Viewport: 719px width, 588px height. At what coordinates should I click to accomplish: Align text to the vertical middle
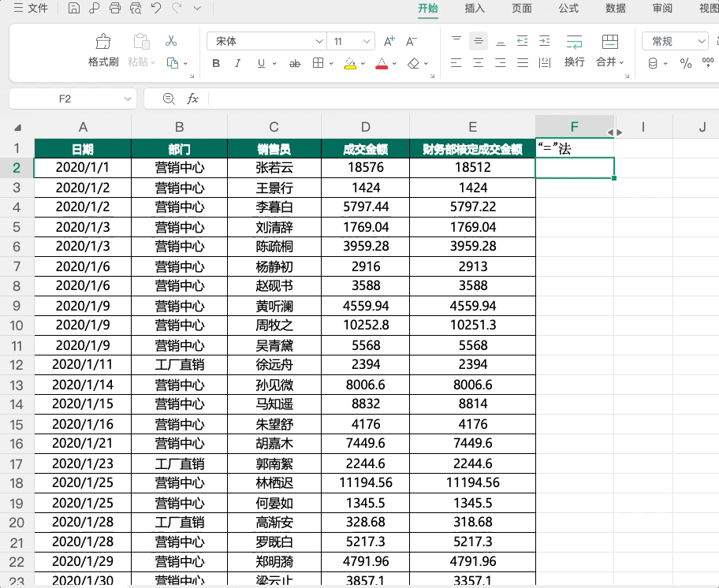[x=479, y=41]
